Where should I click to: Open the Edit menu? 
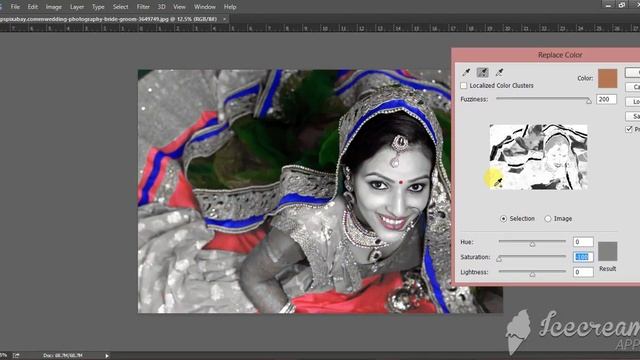pos(33,7)
